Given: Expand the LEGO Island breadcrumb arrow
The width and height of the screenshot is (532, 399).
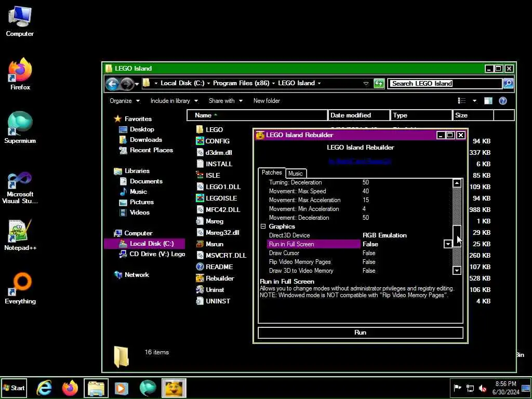Looking at the screenshot, I should pos(320,83).
